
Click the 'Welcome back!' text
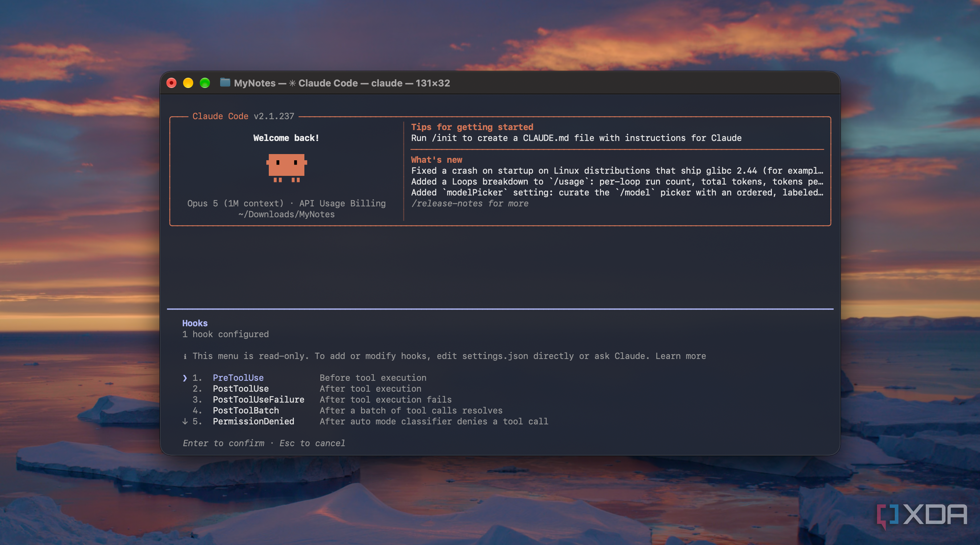[287, 138]
